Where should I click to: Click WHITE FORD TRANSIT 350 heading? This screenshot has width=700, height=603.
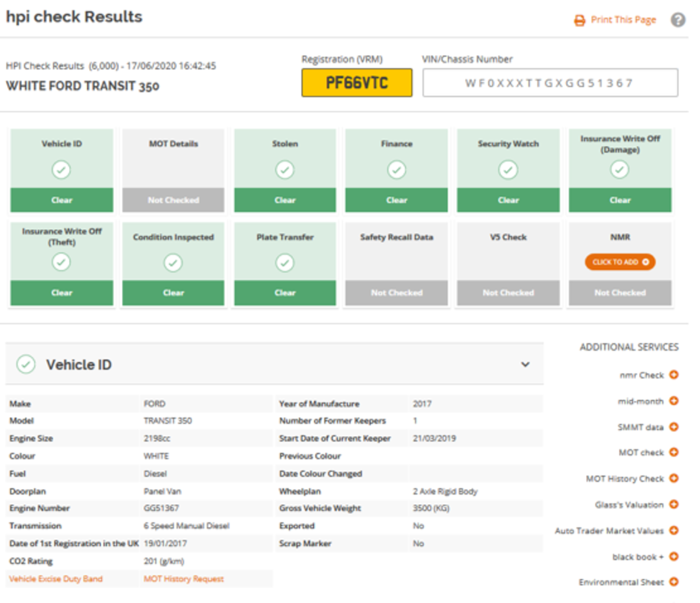pyautogui.click(x=83, y=86)
